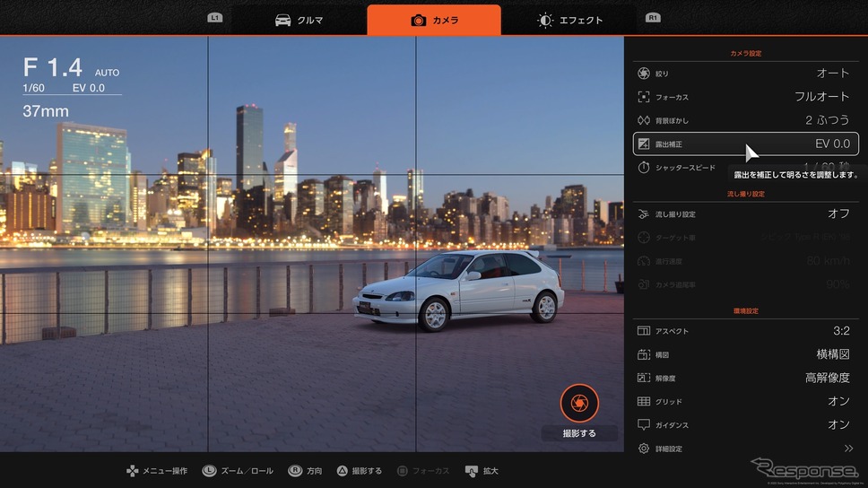Toggle ガイダンス オン setting

click(838, 425)
